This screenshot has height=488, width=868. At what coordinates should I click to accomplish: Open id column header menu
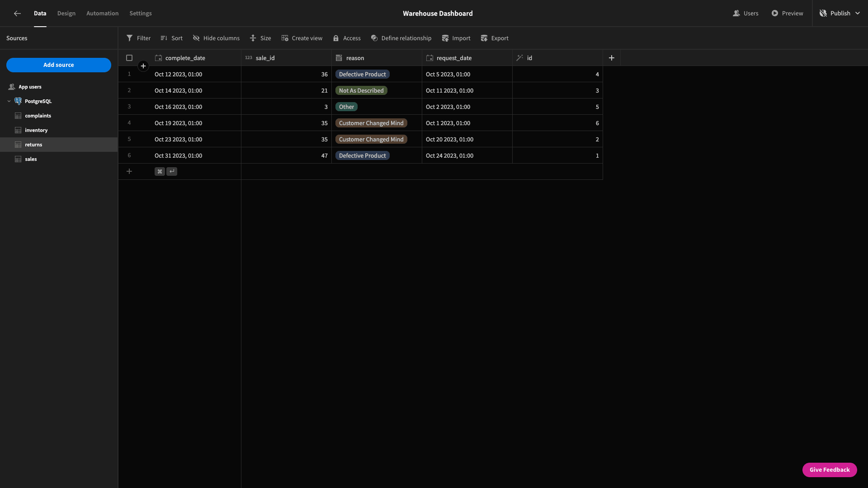[557, 58]
